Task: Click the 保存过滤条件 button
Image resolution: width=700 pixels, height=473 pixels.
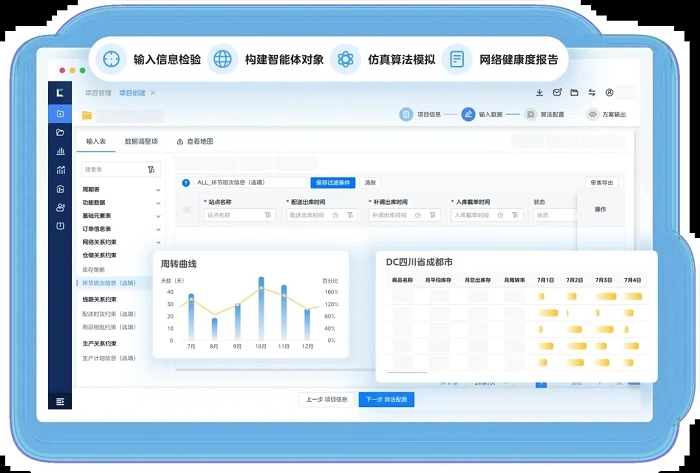Action: (333, 183)
